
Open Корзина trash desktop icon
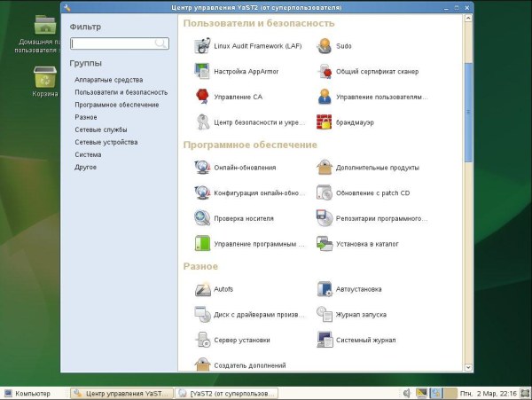click(45, 81)
